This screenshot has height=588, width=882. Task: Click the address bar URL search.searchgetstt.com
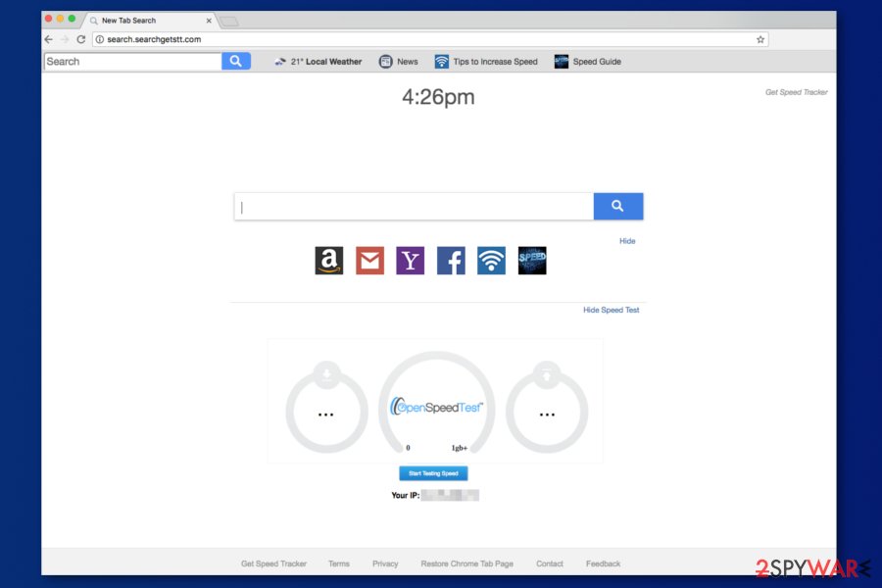tap(154, 39)
